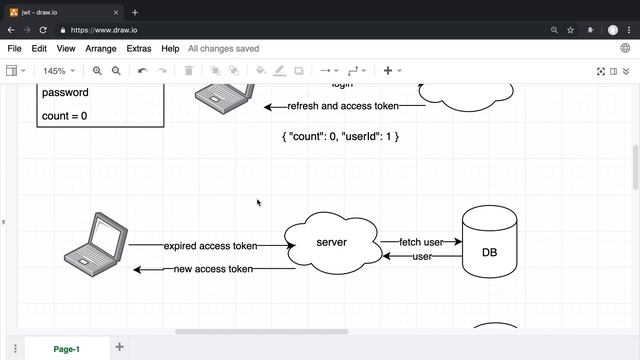Click the language globe icon
Screen dimensions: 640x360
(625, 48)
